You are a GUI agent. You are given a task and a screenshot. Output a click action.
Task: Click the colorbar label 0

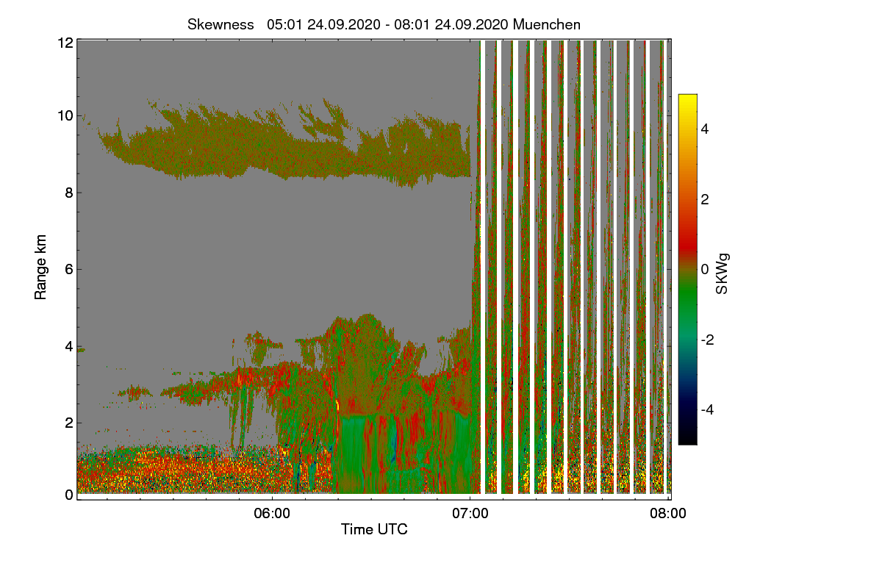(x=704, y=270)
